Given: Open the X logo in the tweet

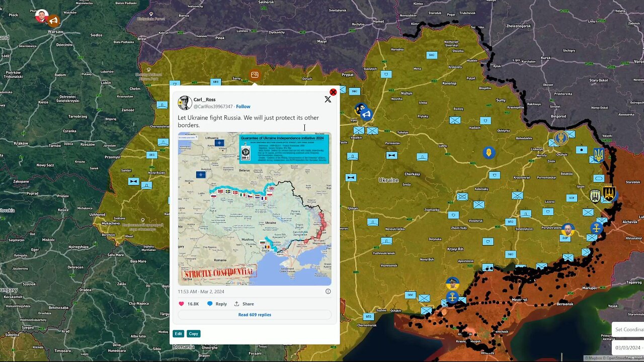Looking at the screenshot, I should [328, 100].
